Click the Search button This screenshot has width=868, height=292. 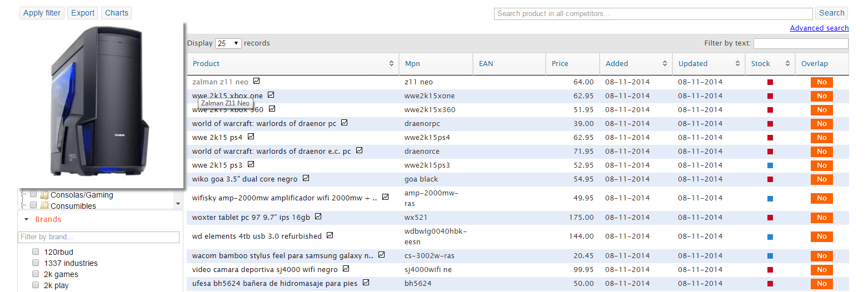click(831, 13)
